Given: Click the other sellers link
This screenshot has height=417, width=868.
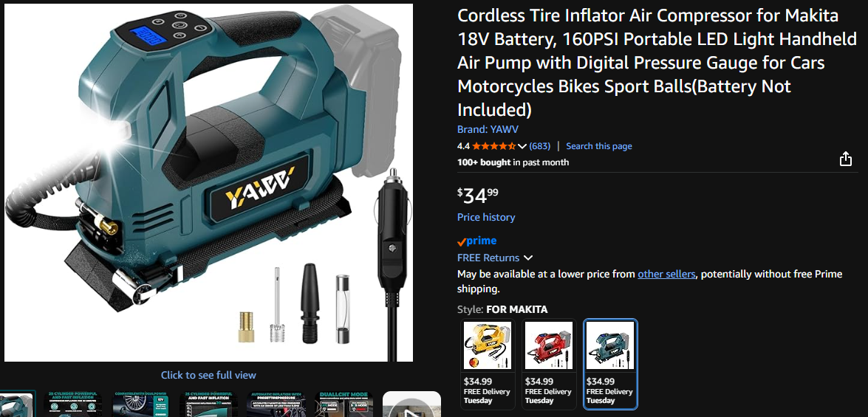Looking at the screenshot, I should (666, 275).
